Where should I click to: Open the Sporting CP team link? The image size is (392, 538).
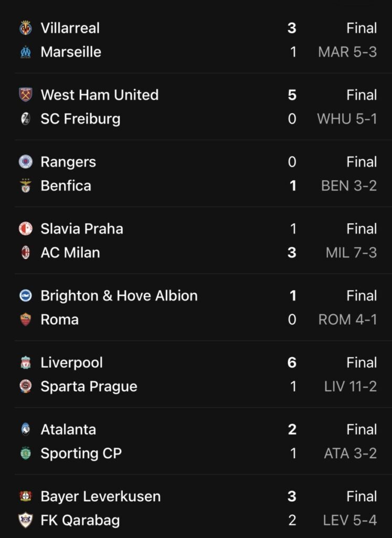coord(81,453)
